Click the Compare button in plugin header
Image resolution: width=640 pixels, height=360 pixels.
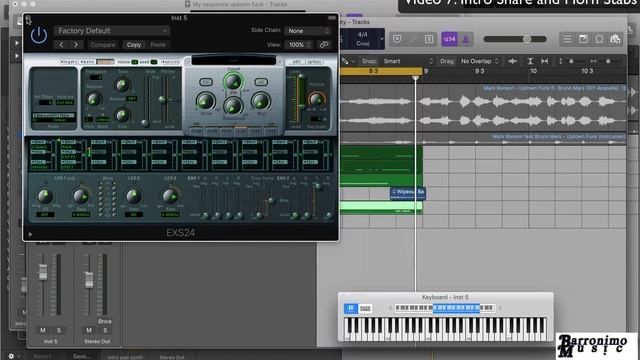(x=102, y=44)
